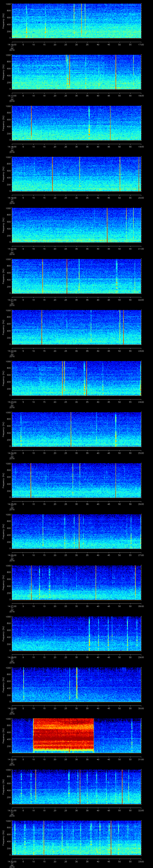Viewport: 153px width, 868px height.
Task: Select the spectrogram panel starting at 14:24:00
Action: (x=76, y=429)
